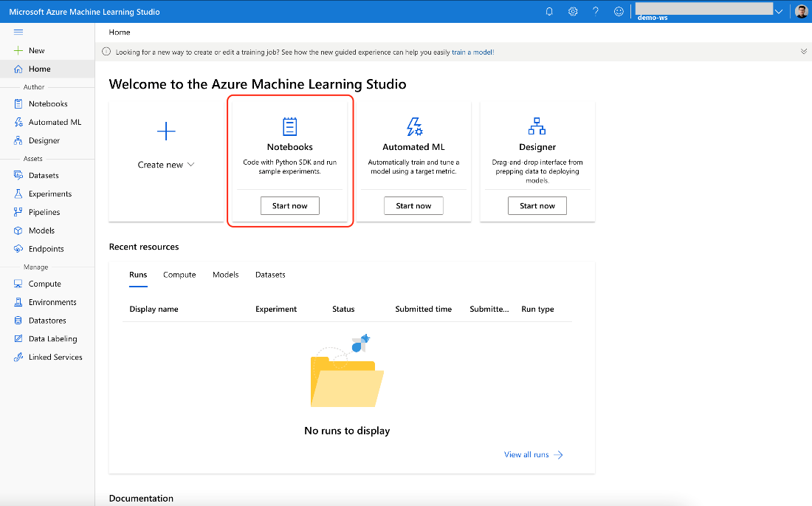Screen dimensions: 812x506
Task: Click the Automated ML card lightning icon
Action: coord(414,126)
